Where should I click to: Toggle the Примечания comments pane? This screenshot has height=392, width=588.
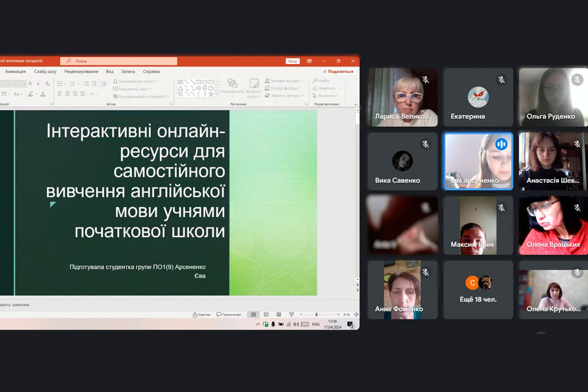tap(229, 314)
